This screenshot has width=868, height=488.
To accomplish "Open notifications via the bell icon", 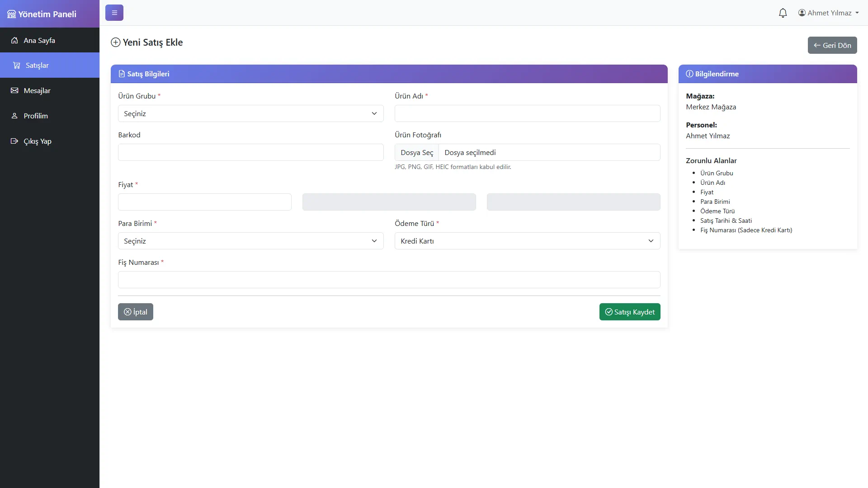I will 783,13.
